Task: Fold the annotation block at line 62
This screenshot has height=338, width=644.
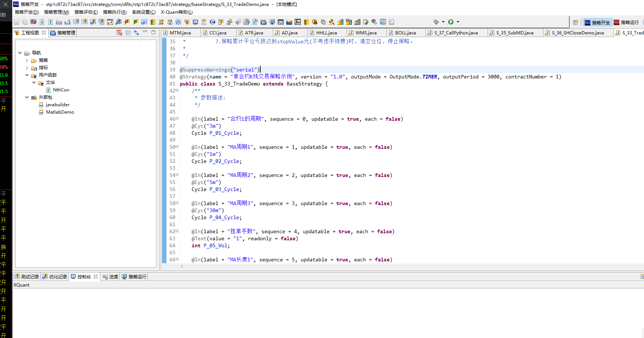Action: pyautogui.click(x=177, y=231)
